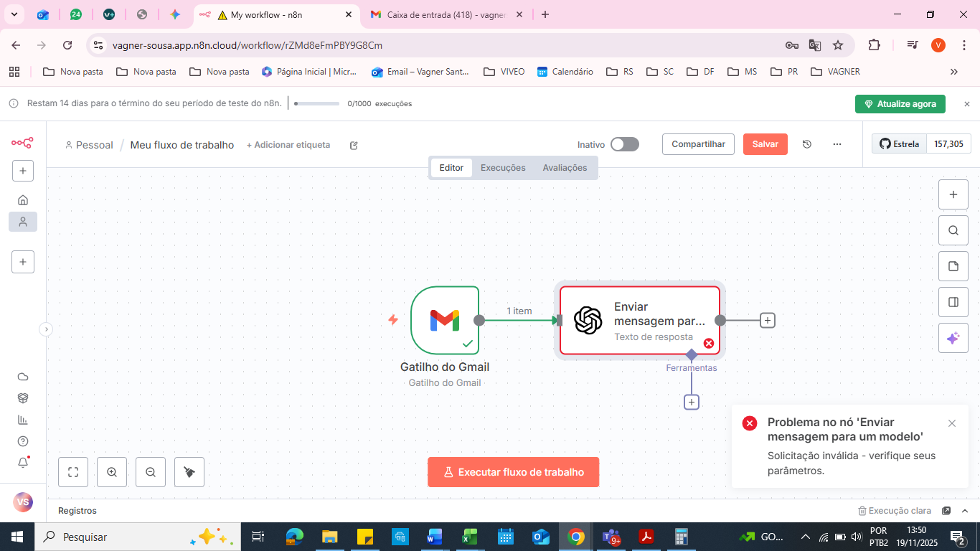Open the Chrome extensions puzzle icon

click(874, 45)
